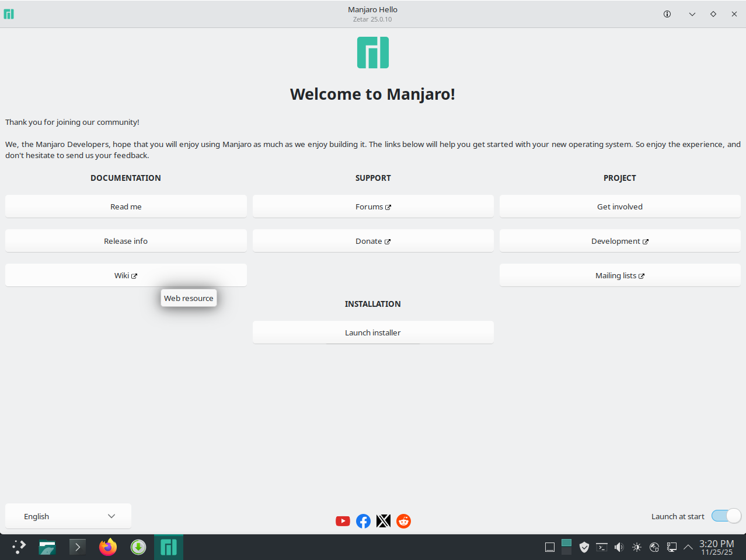The width and height of the screenshot is (746, 560).
Task: Open the YouTube social link icon
Action: (343, 521)
